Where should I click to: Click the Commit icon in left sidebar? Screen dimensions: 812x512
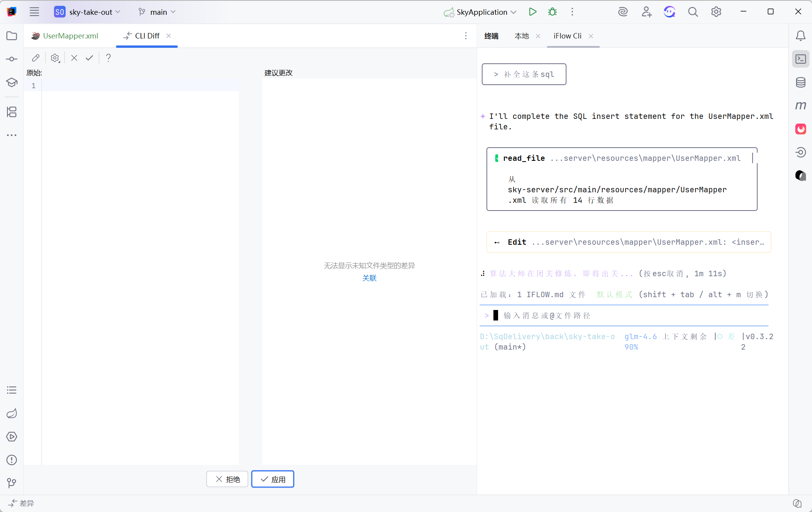tap(12, 59)
